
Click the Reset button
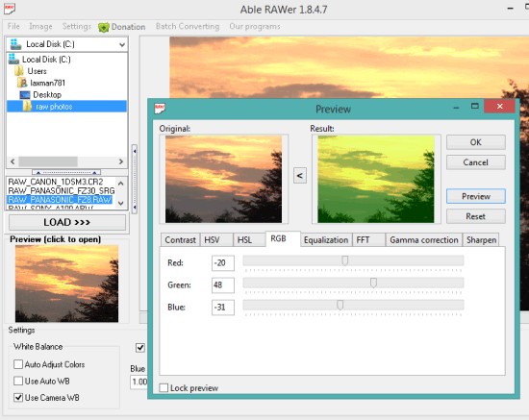click(x=476, y=216)
